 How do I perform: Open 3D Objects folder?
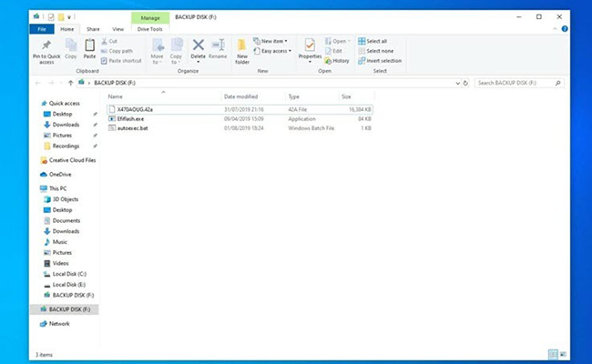[61, 199]
